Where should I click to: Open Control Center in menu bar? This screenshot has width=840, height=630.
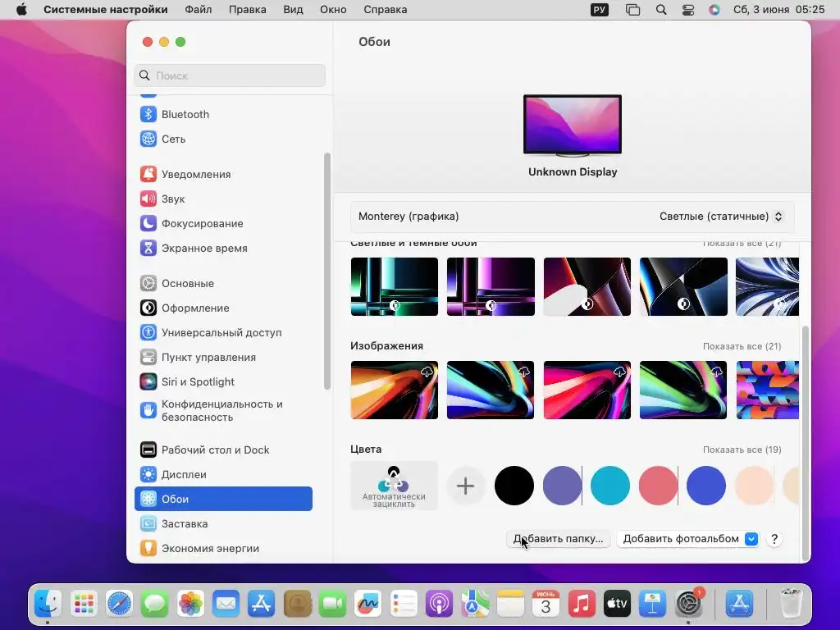click(688, 10)
